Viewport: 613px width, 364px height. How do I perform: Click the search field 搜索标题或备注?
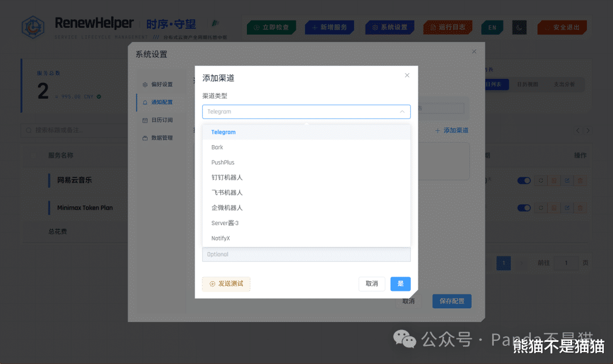pos(74,130)
